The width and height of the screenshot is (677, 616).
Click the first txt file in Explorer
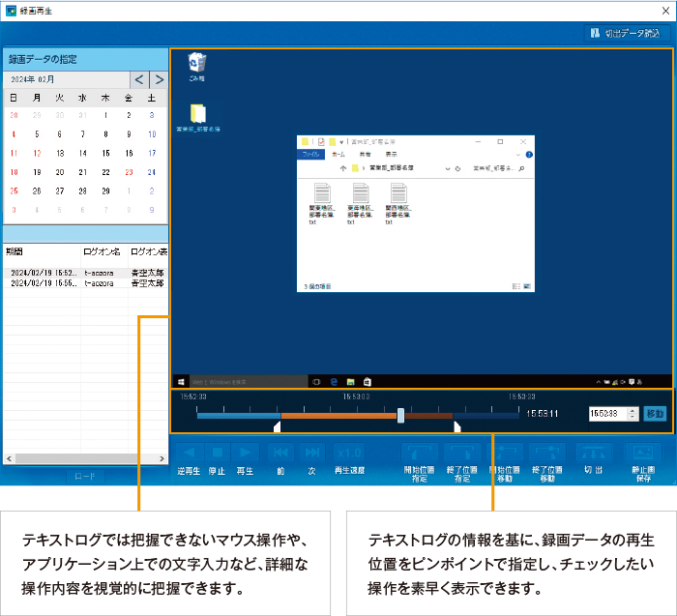point(322,203)
